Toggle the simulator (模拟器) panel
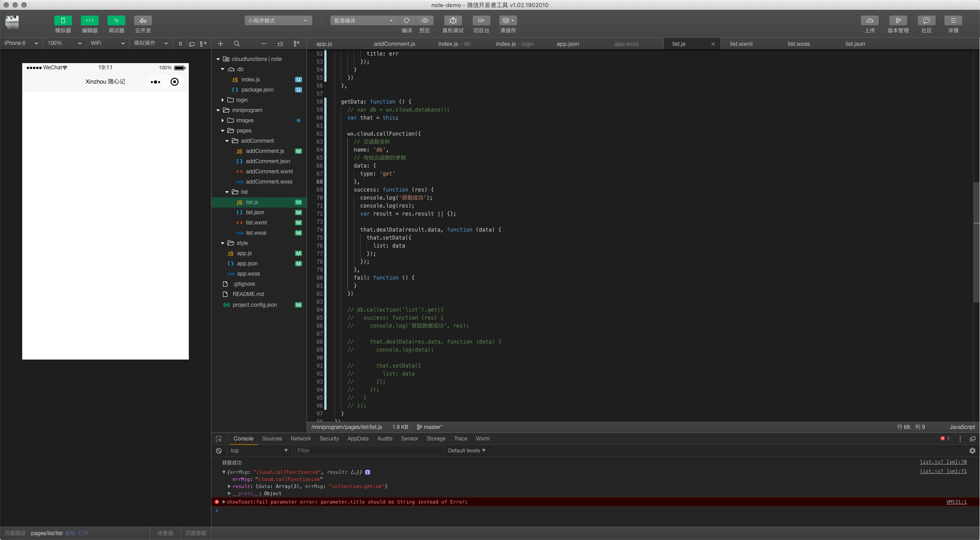 63,20
